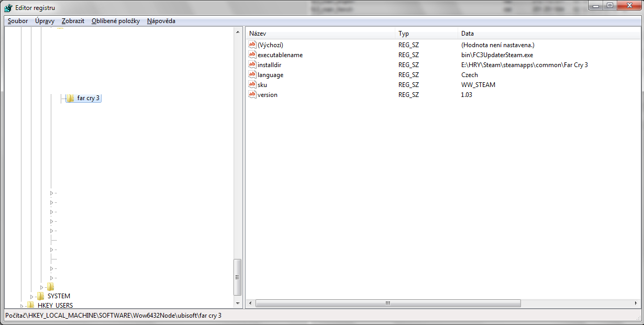The height and width of the screenshot is (325, 644).
Task: Click the sku entry's string icon
Action: point(252,84)
